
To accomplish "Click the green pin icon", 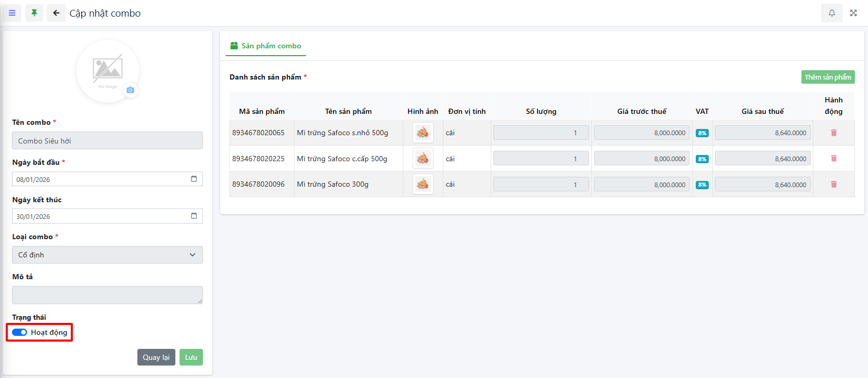I will click(34, 13).
